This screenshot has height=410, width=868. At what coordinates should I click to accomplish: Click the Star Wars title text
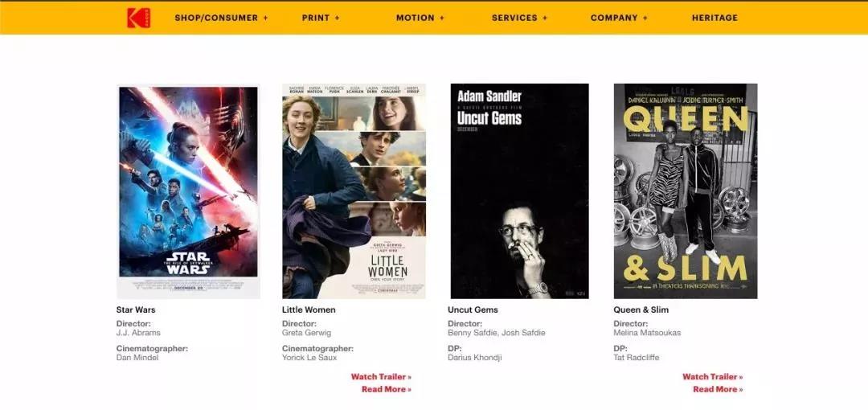(x=136, y=310)
